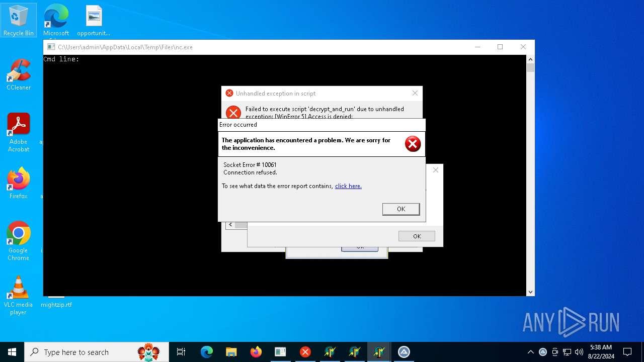Viewport: 644px width, 362px height.
Task: Close the partially hidden dialog on the right
Action: tap(436, 170)
